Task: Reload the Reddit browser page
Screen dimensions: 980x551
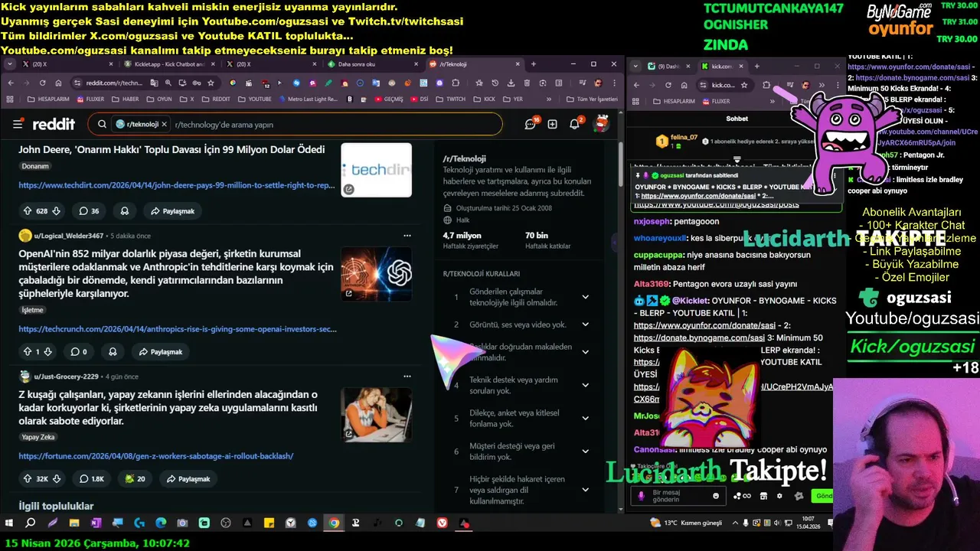Action: click(43, 83)
